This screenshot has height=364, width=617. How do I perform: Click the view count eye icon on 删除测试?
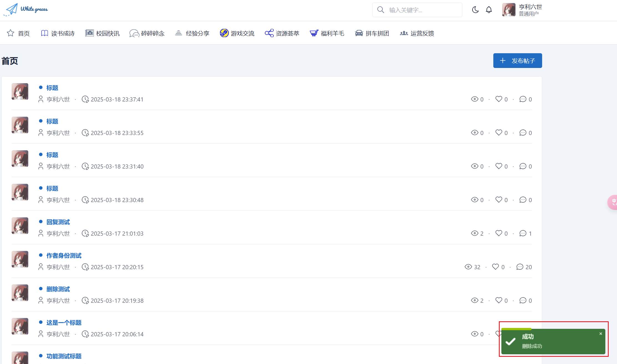(474, 300)
